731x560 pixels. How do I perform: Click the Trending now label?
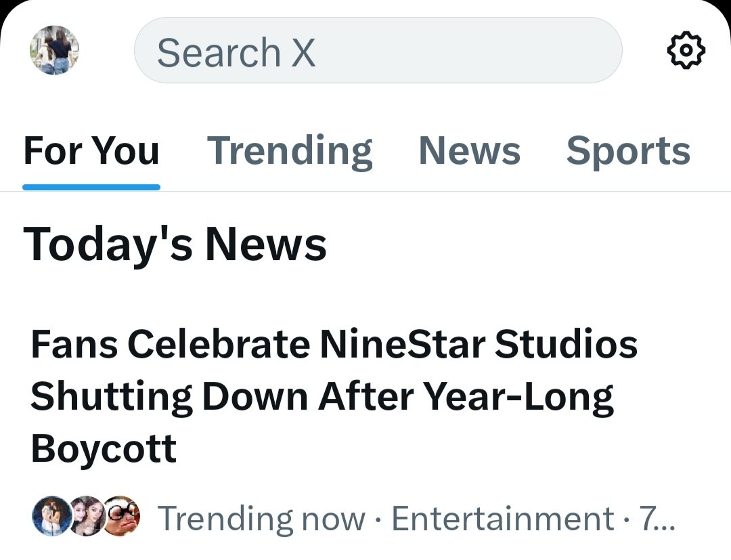(261, 519)
